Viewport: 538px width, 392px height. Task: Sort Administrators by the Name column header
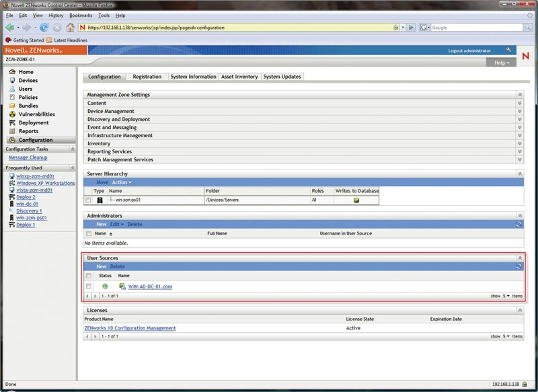100,233
